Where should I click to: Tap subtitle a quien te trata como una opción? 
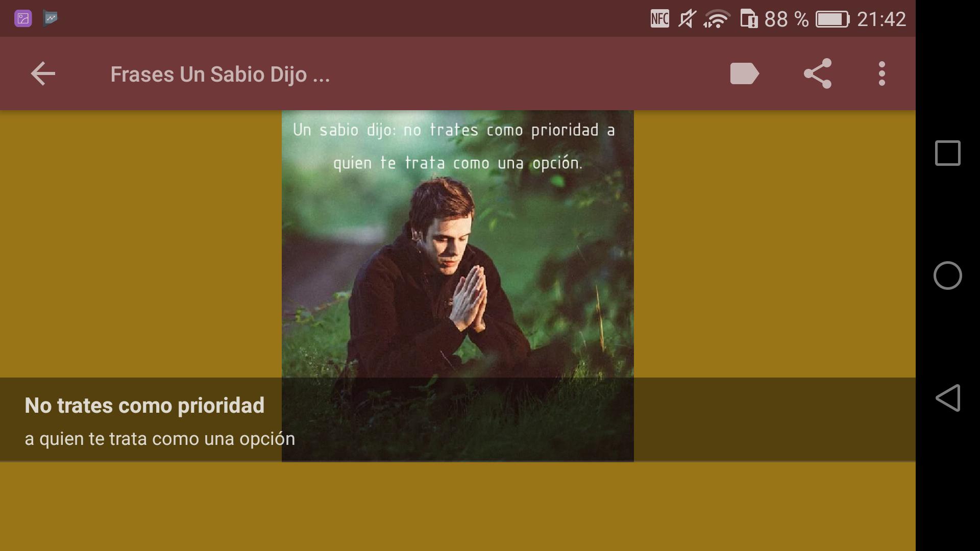[160, 439]
